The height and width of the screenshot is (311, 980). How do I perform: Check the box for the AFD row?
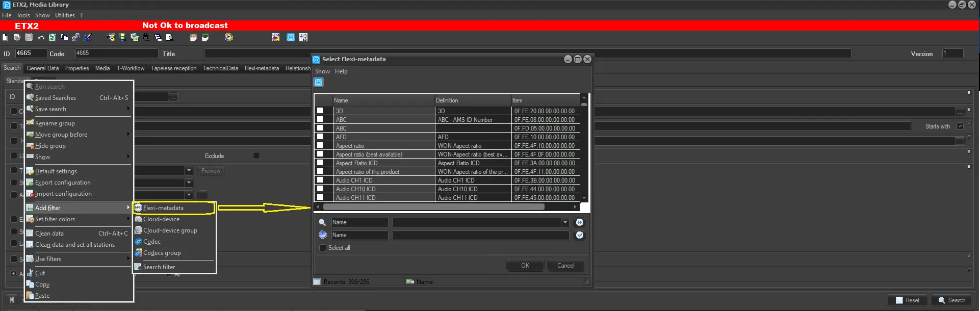pos(320,137)
